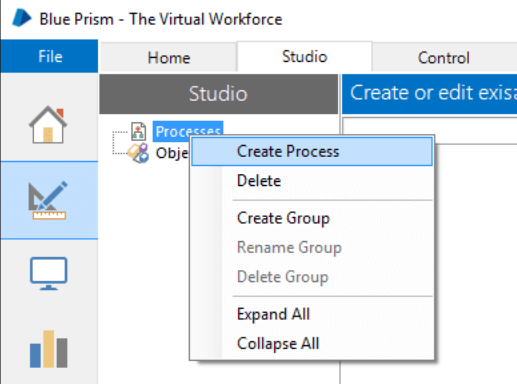Click the disabled Delete Group entry

(x=312, y=277)
